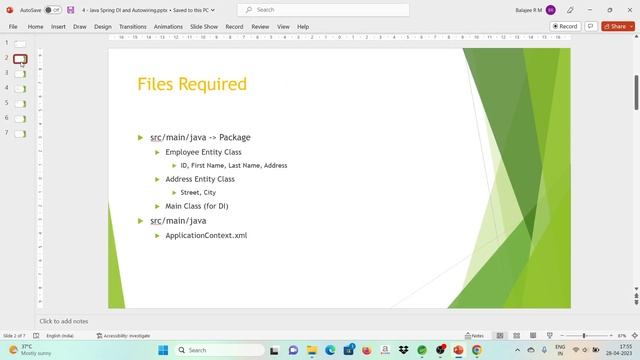Open the Windows Start menu

click(163, 350)
